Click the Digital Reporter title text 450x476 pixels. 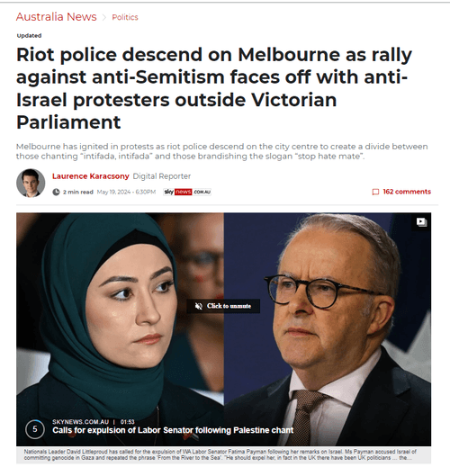point(162,176)
